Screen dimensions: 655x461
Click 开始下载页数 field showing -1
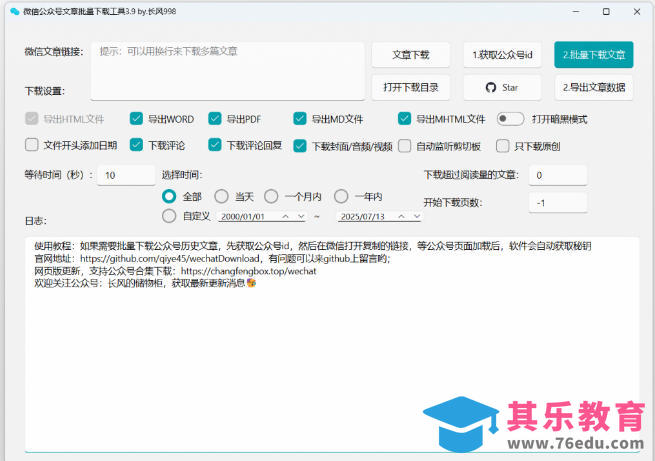[x=558, y=203]
